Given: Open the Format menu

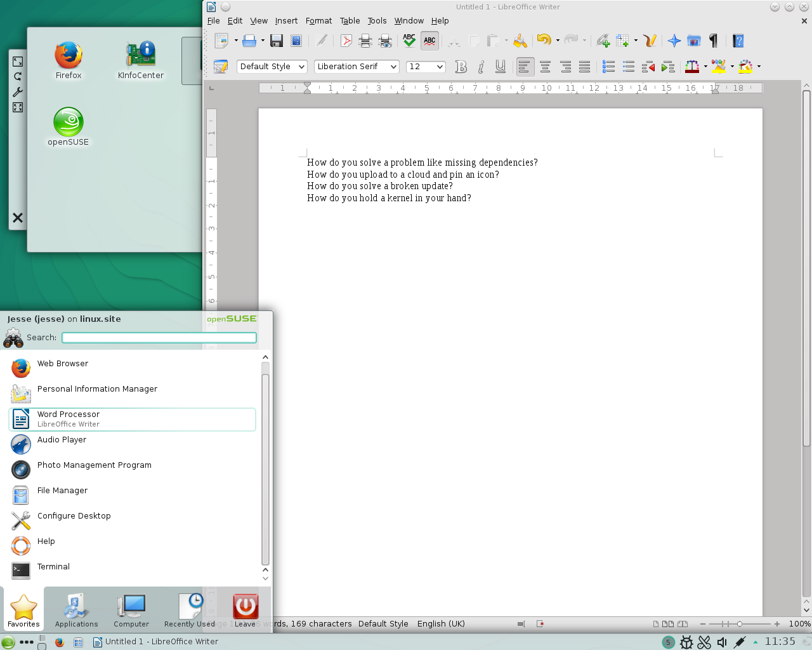Looking at the screenshot, I should (x=318, y=21).
